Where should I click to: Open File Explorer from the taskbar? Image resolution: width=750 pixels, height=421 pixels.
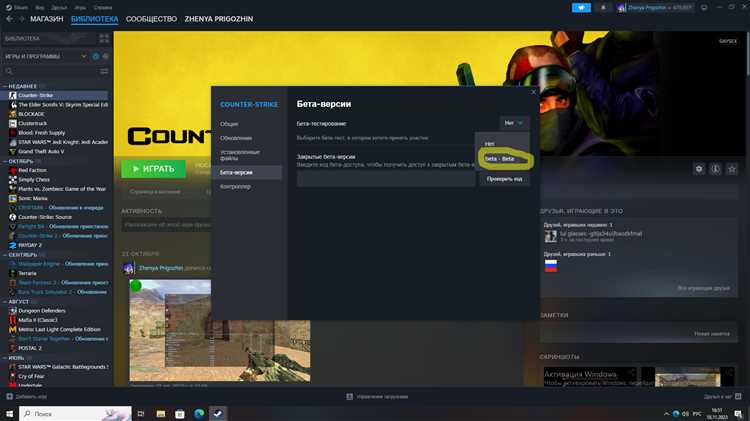click(x=161, y=413)
